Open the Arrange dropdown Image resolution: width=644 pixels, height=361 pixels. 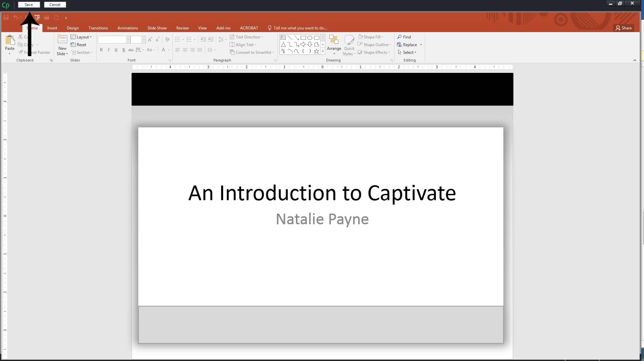pyautogui.click(x=334, y=45)
